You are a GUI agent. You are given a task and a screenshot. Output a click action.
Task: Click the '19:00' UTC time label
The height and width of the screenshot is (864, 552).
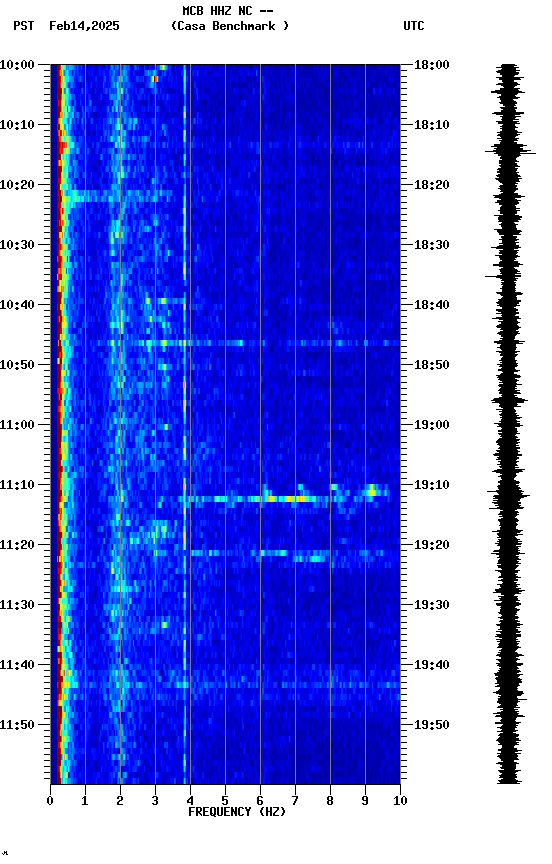[x=432, y=425]
